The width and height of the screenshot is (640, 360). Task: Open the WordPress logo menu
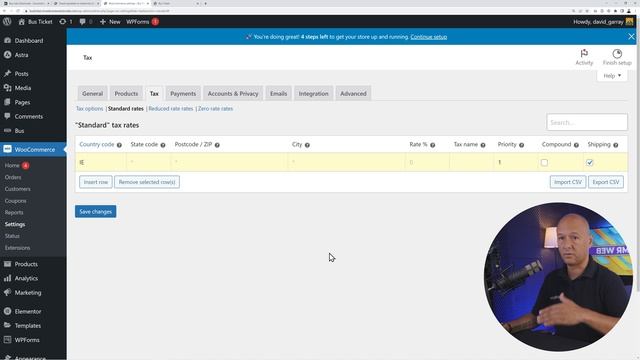click(x=7, y=22)
